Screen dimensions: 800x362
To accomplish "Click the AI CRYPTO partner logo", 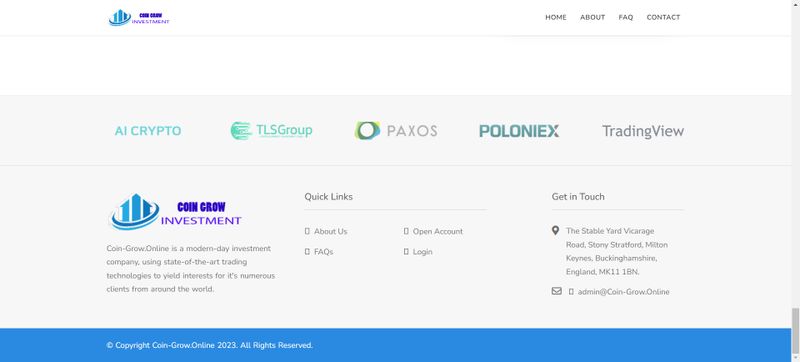I will [x=148, y=131].
